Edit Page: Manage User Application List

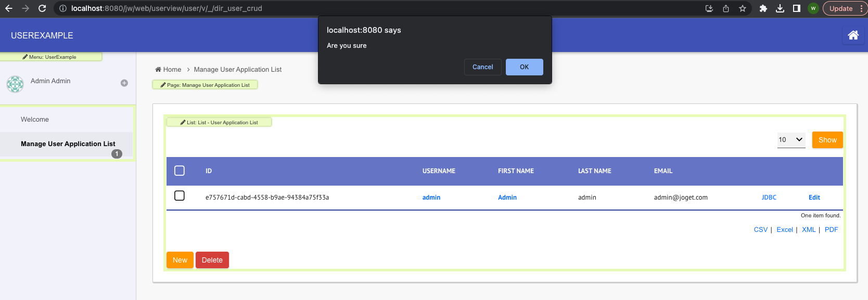click(205, 85)
